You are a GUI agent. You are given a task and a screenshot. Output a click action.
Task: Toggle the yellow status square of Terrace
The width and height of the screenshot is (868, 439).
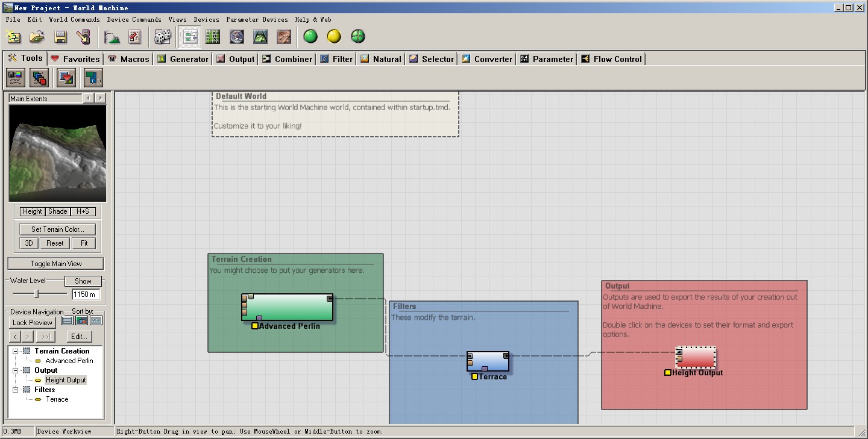coord(474,376)
